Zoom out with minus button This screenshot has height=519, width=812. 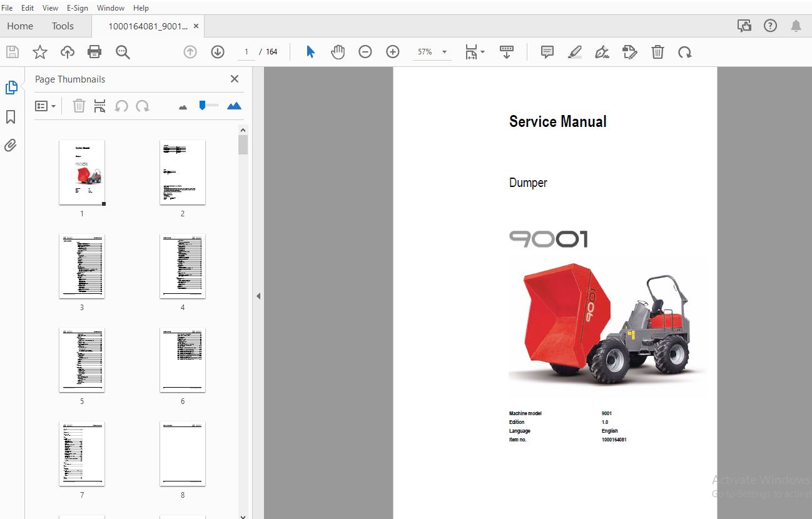coord(365,52)
